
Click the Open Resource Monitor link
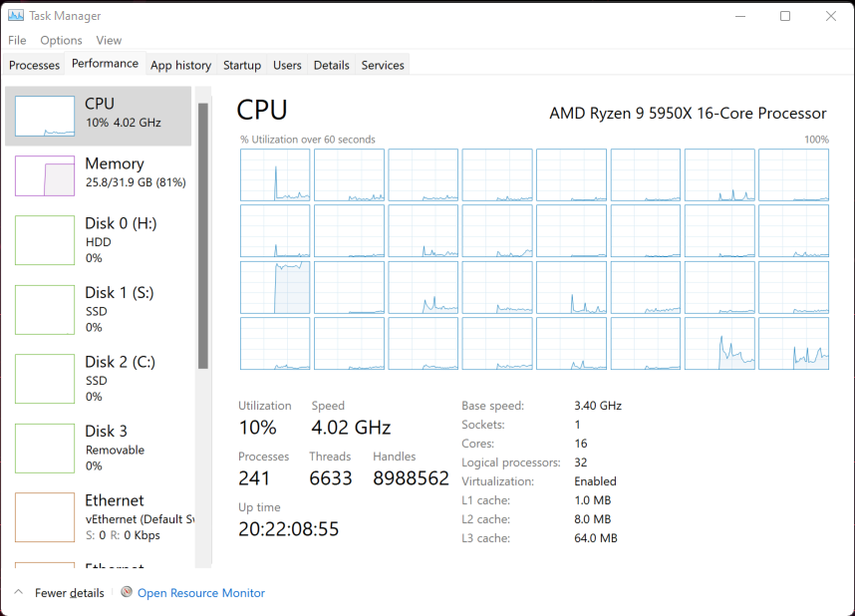pyautogui.click(x=200, y=593)
